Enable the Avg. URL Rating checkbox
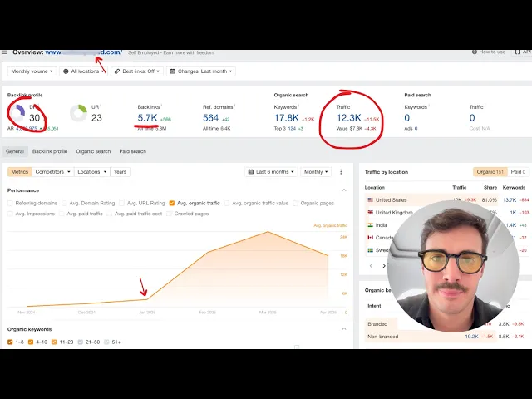 point(122,203)
